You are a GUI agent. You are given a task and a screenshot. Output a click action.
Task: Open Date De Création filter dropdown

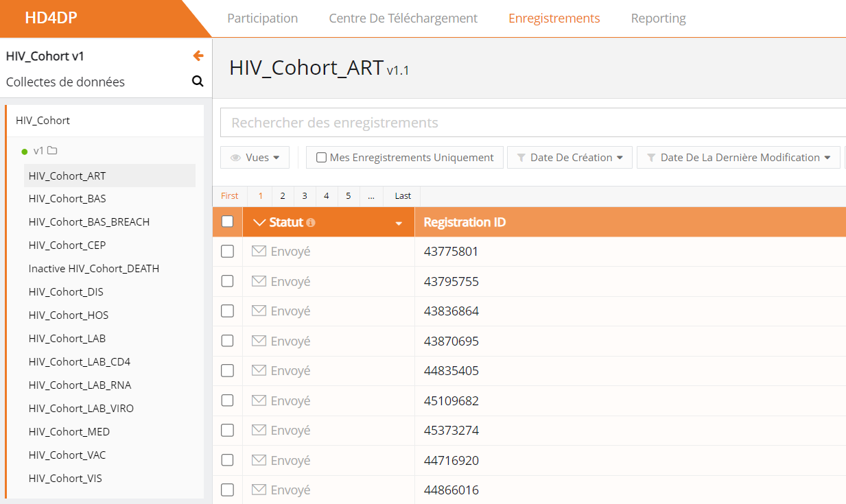pos(569,158)
